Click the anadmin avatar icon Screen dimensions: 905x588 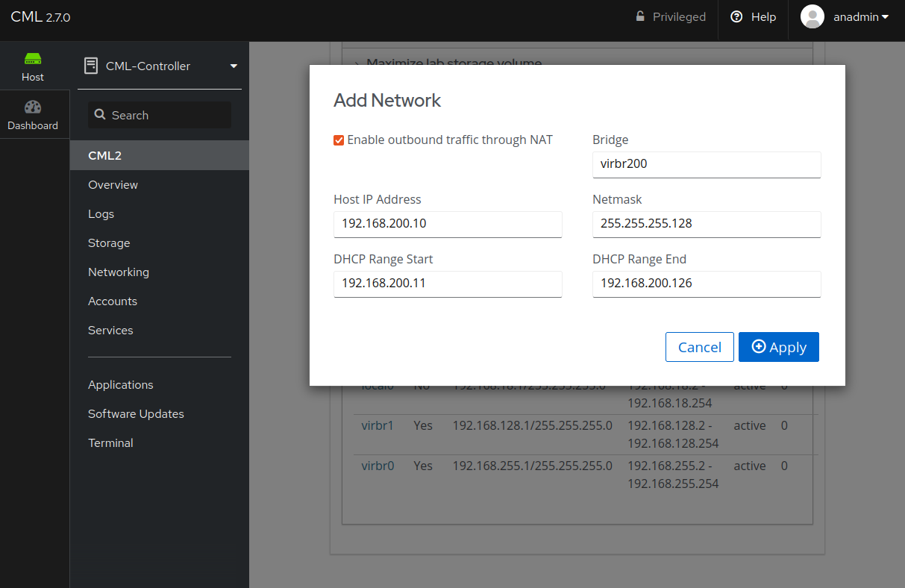point(812,16)
